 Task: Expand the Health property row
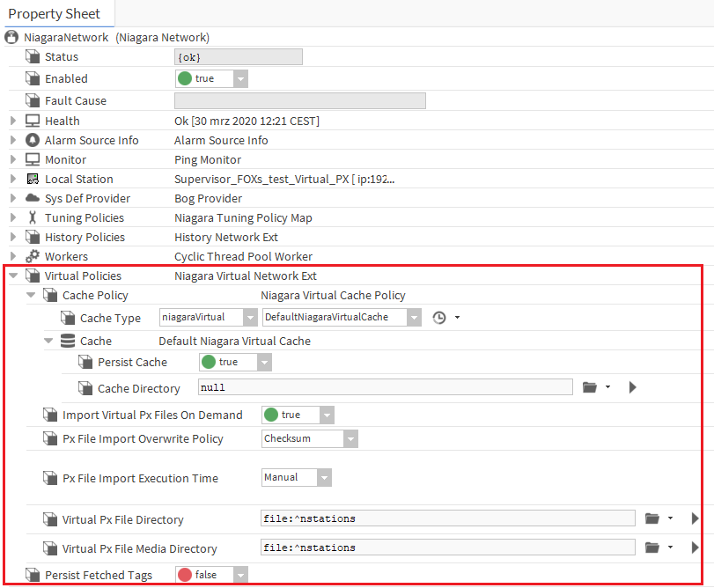13,121
